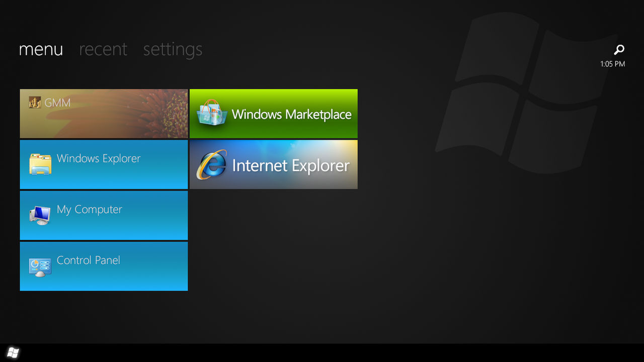Click the Control Panel icon

(40, 267)
